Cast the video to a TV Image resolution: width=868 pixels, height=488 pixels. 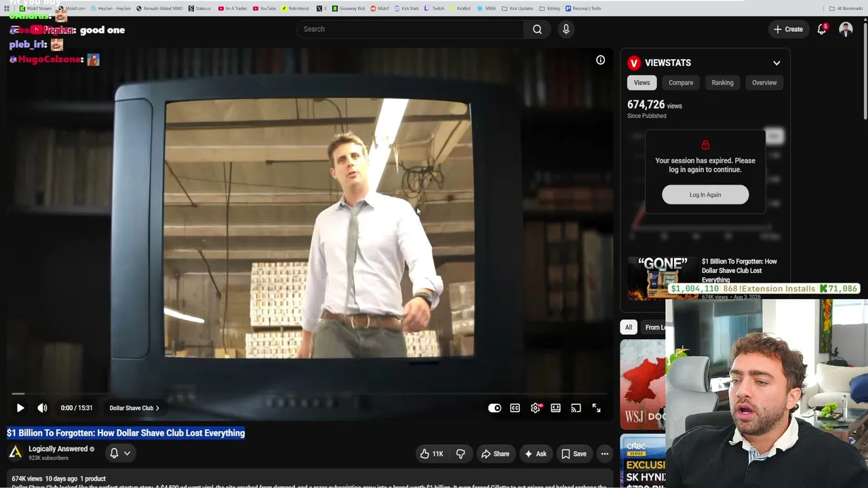(576, 408)
